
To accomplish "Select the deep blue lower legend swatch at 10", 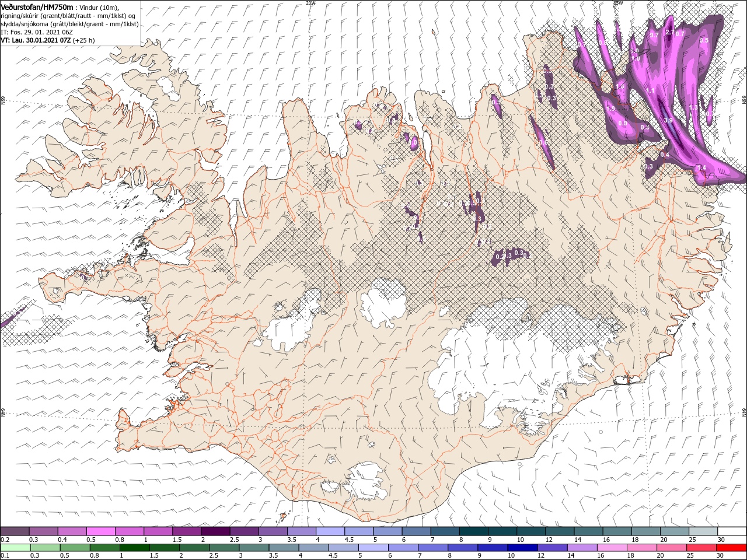I will pos(522,548).
